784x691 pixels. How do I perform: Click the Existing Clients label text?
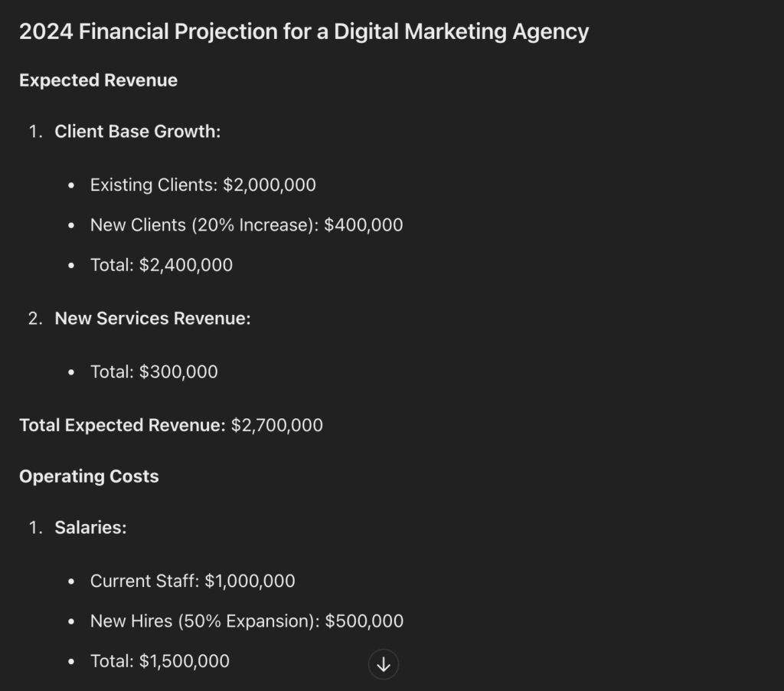click(x=154, y=185)
